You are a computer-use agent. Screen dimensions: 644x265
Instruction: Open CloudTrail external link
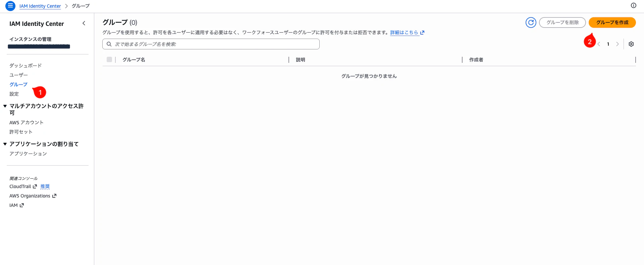(23, 186)
